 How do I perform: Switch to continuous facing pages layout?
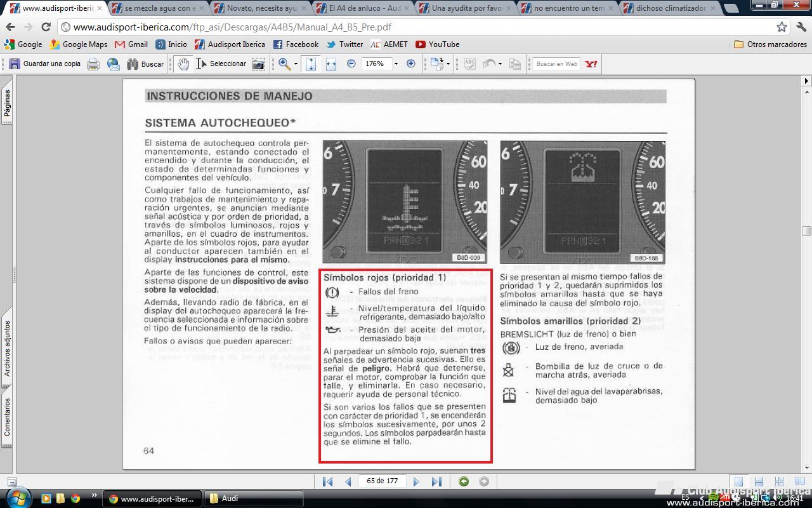(x=780, y=482)
